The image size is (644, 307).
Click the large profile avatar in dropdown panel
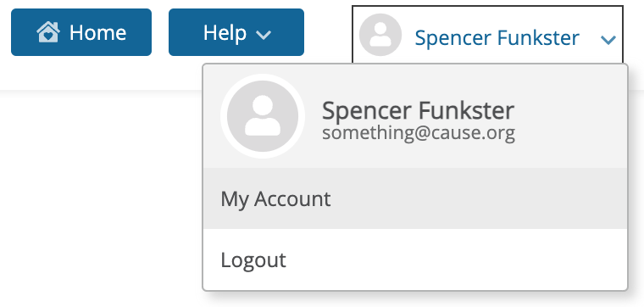(263, 116)
